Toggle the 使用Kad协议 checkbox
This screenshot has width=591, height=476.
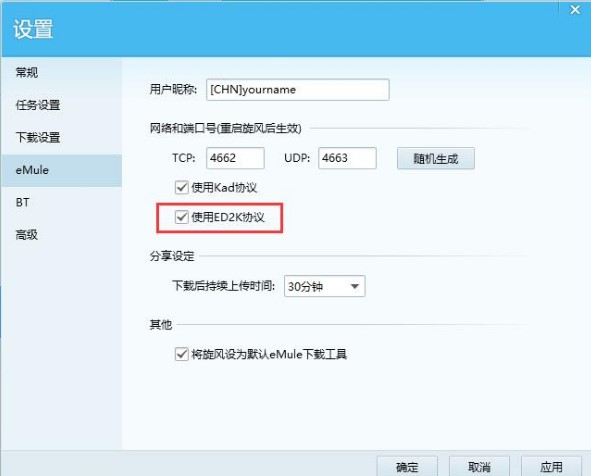click(x=182, y=187)
